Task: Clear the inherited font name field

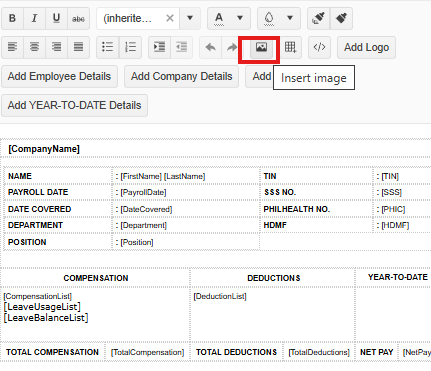Action: click(x=170, y=18)
